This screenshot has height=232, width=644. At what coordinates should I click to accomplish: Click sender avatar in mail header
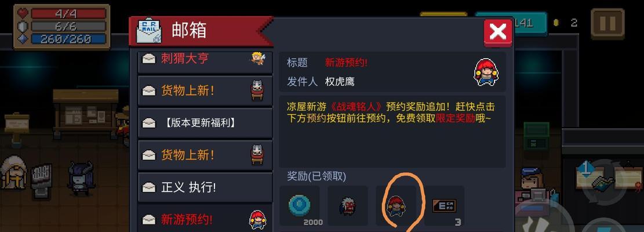[486, 72]
